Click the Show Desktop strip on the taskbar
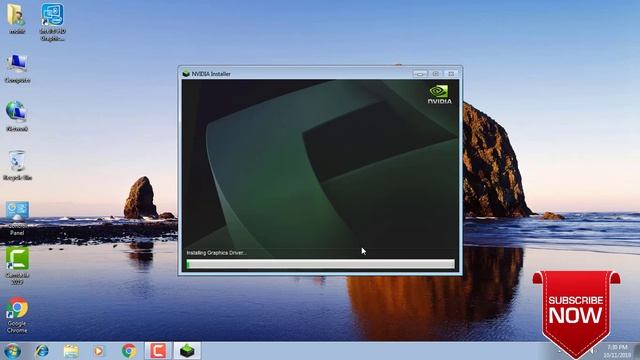 pyautogui.click(x=637, y=351)
